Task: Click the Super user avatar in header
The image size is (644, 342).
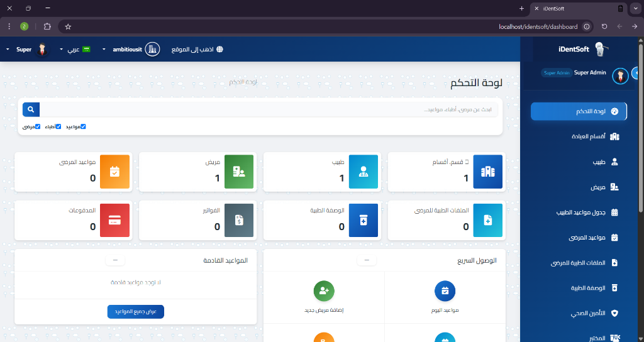Action: click(42, 49)
